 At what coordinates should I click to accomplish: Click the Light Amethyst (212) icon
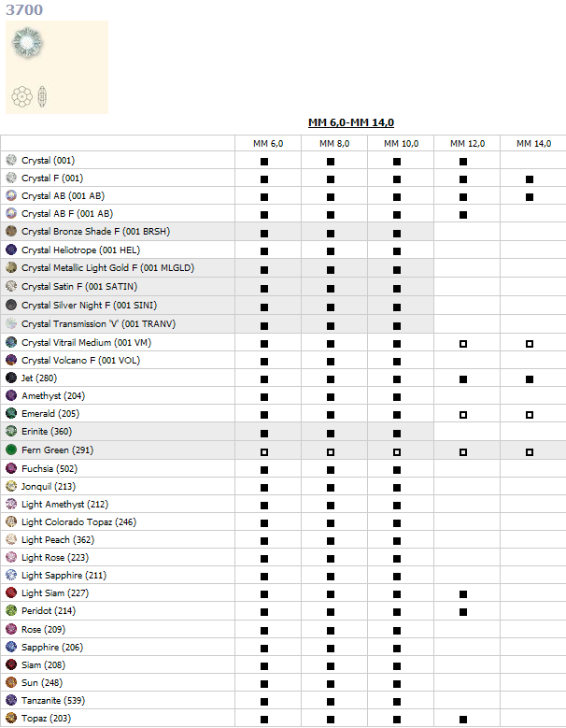[11, 504]
